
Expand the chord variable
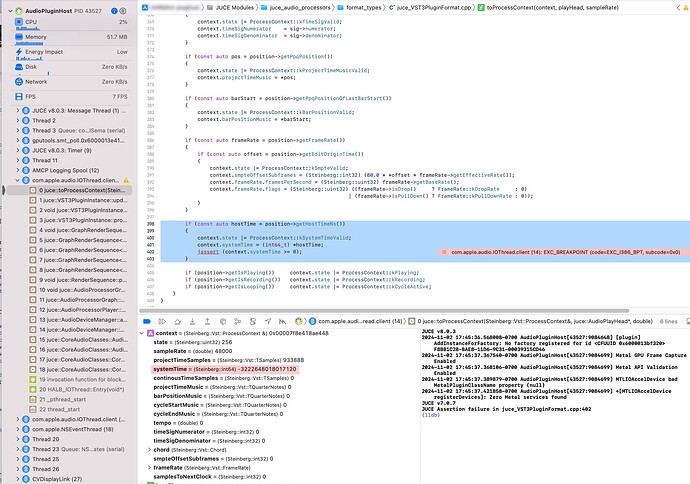[x=149, y=450]
